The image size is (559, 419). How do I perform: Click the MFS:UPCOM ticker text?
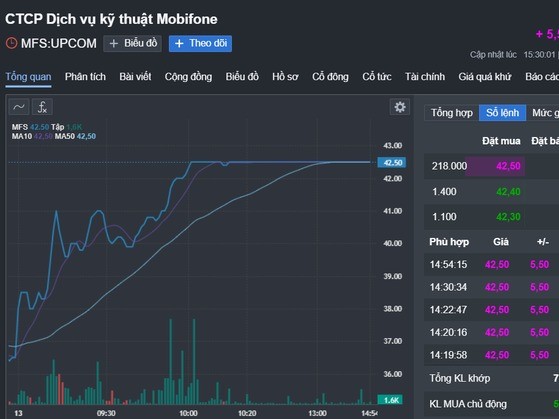[x=58, y=44]
